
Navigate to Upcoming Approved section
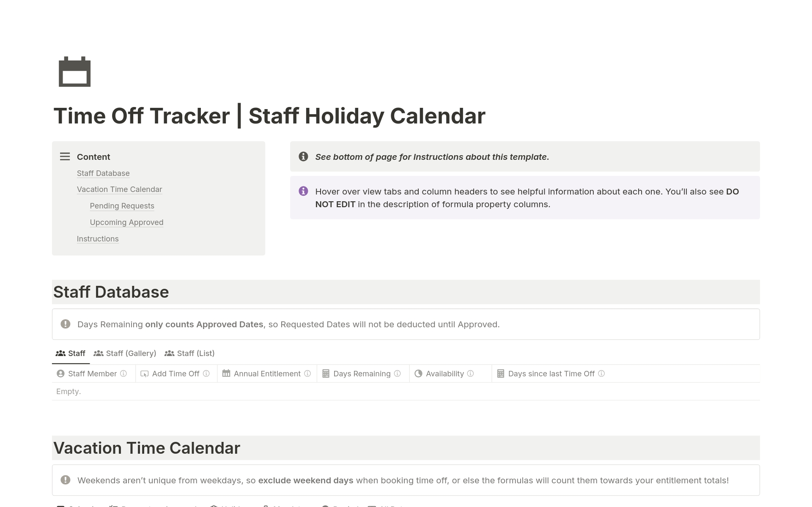127,222
